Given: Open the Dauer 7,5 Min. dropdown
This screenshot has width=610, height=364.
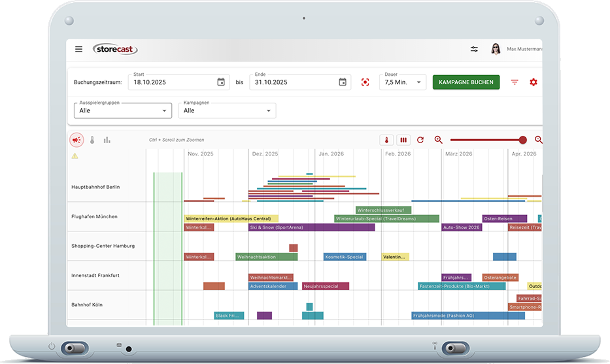Looking at the screenshot, I should pos(403,82).
